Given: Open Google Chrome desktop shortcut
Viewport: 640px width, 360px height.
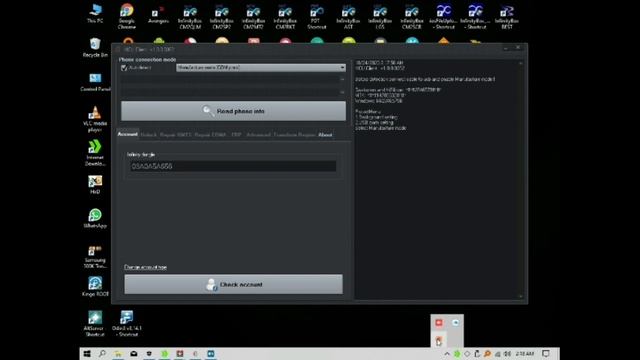Looking at the screenshot, I should tap(127, 16).
